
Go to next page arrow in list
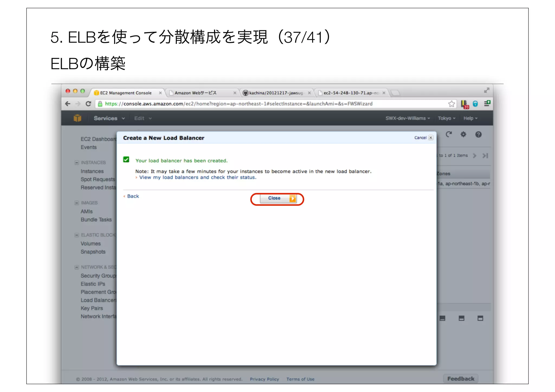(x=475, y=155)
